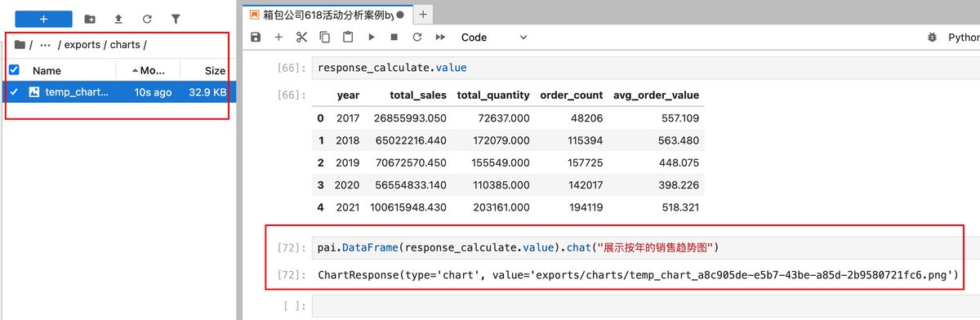
Task: Click the input prompt [66] of code cell
Action: [292, 69]
